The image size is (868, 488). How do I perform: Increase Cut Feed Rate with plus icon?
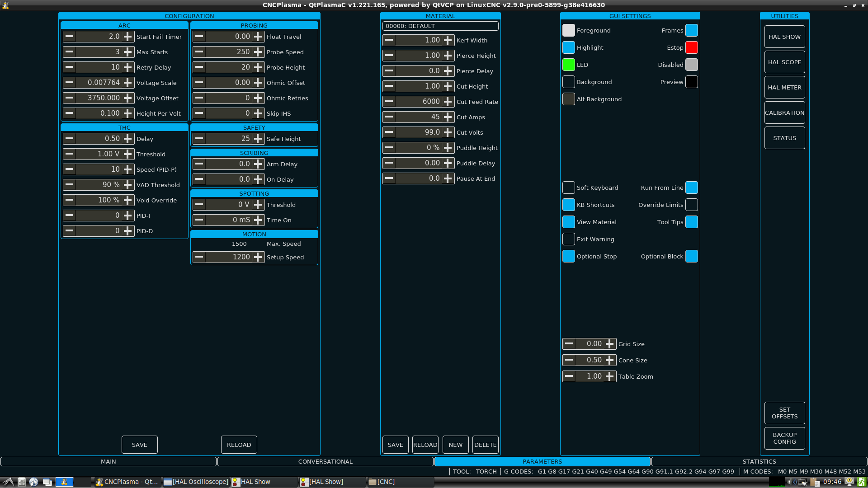coord(448,102)
